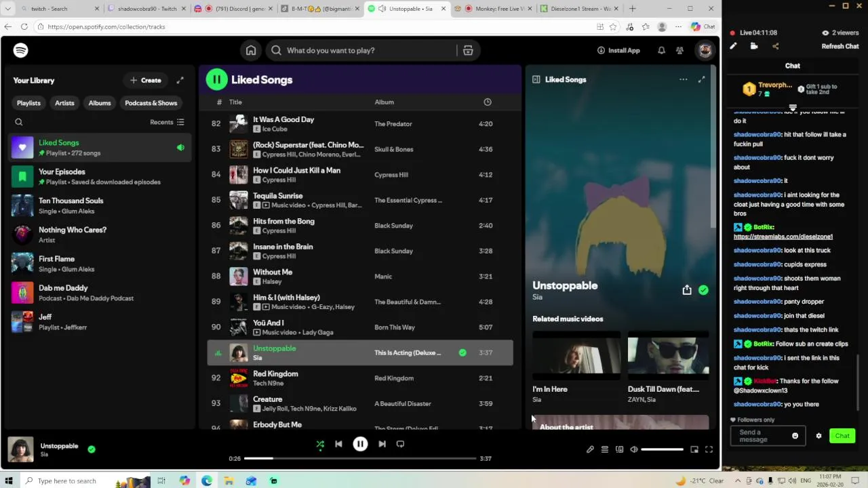868x488 pixels.
Task: Click the library search magnifier icon
Action: click(x=19, y=122)
